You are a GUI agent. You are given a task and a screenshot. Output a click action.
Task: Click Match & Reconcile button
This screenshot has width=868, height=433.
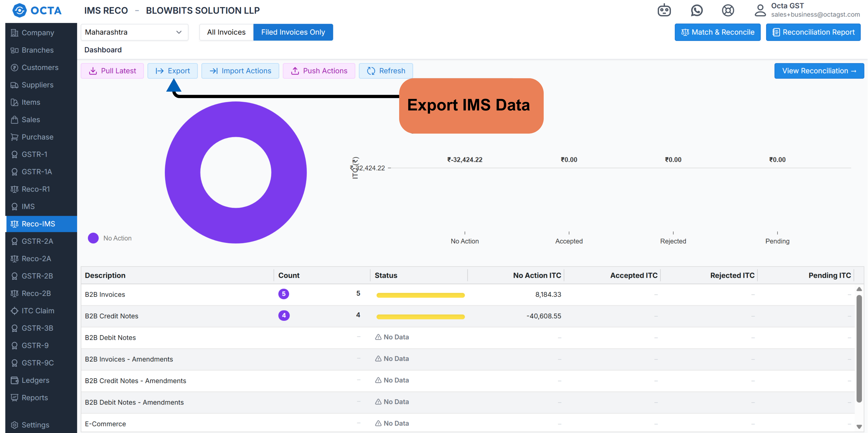click(x=717, y=32)
